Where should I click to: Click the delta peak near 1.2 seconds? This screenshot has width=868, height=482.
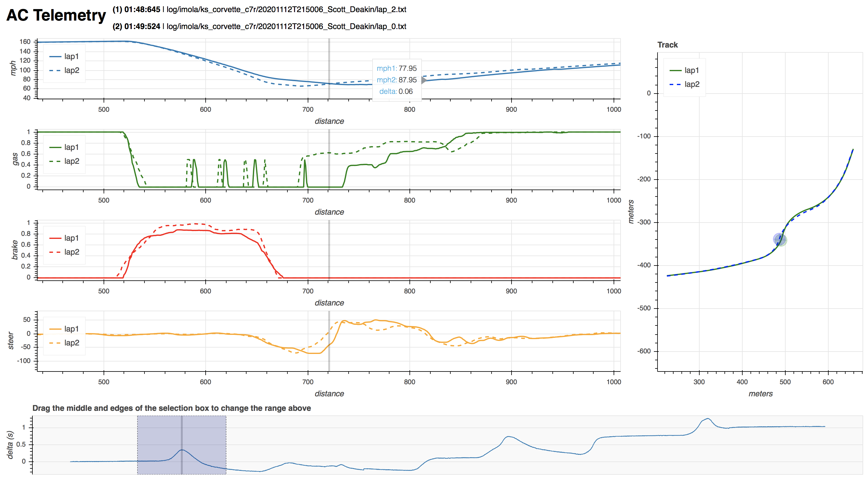click(707, 419)
